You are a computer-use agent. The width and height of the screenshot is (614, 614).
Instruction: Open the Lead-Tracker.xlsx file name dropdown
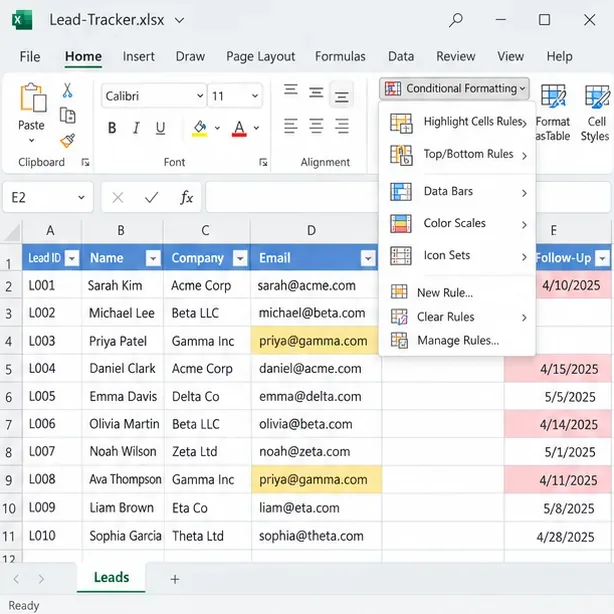(x=179, y=20)
